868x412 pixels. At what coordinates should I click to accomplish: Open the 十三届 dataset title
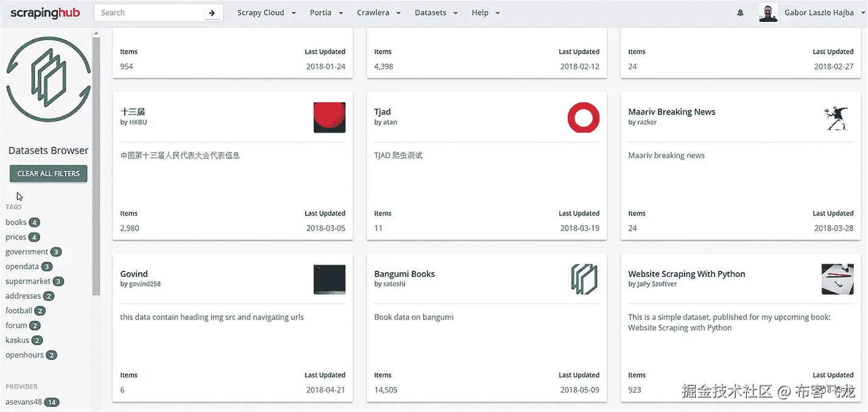click(x=133, y=112)
